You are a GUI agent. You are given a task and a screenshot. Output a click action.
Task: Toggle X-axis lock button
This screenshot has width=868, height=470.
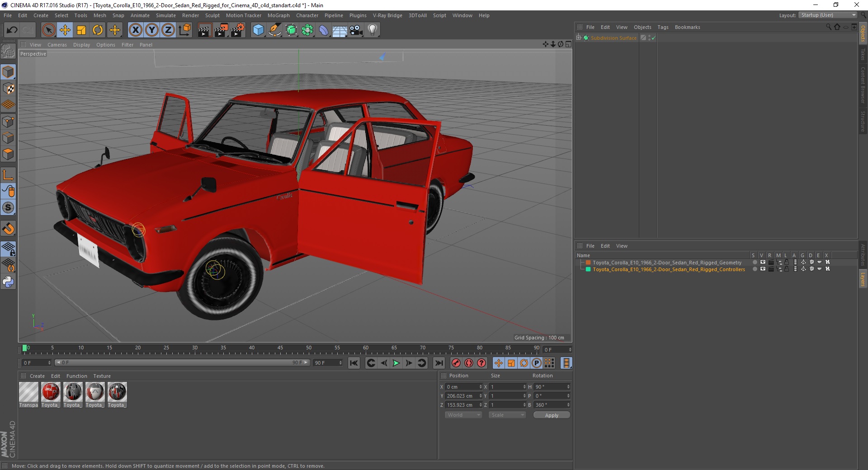click(136, 30)
